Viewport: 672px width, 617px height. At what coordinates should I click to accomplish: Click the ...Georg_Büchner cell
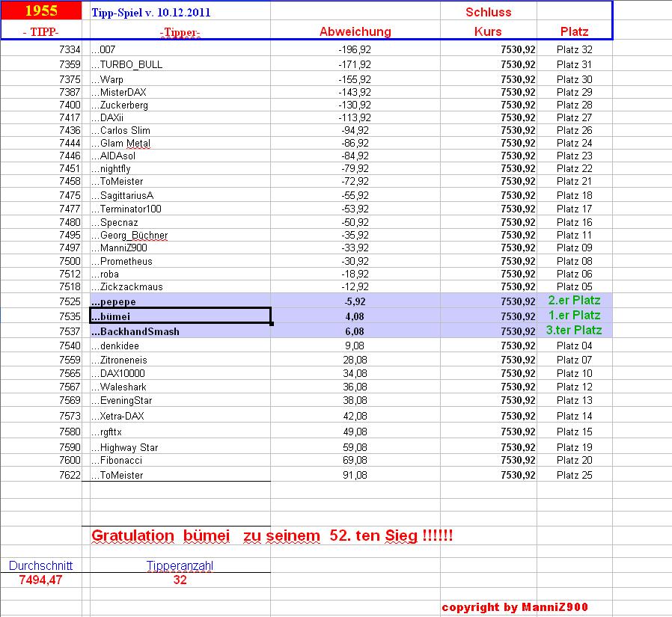point(180,236)
